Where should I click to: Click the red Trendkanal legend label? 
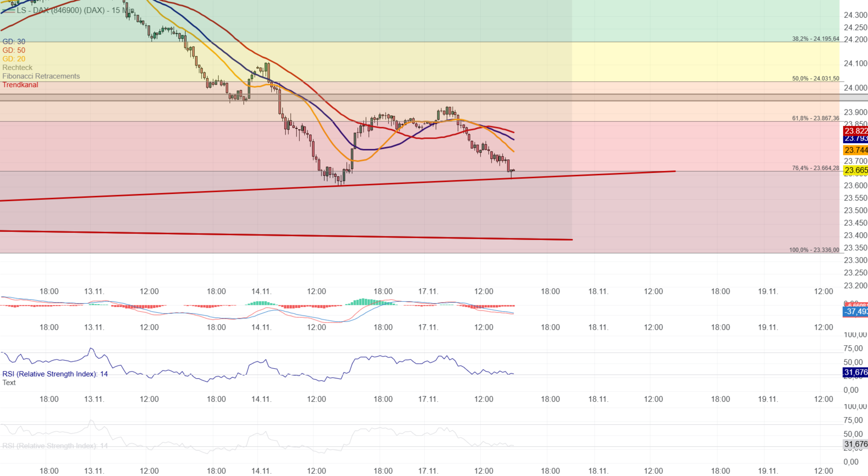(x=20, y=85)
